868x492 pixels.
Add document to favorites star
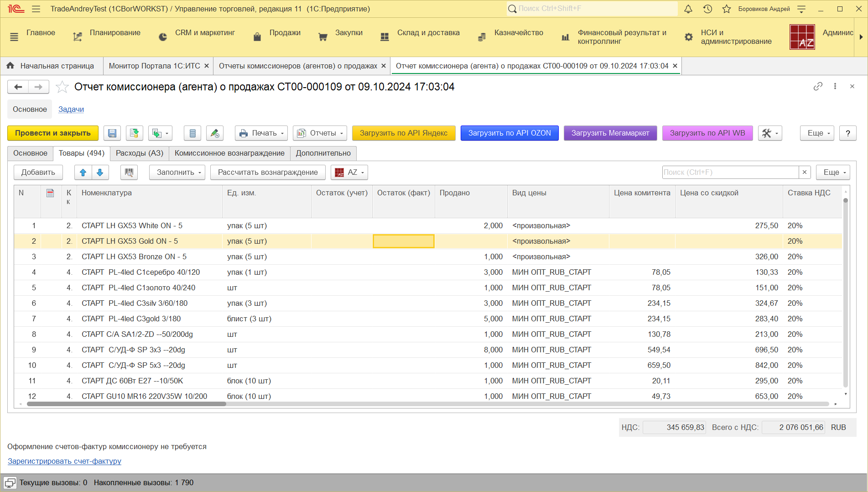pyautogui.click(x=62, y=87)
